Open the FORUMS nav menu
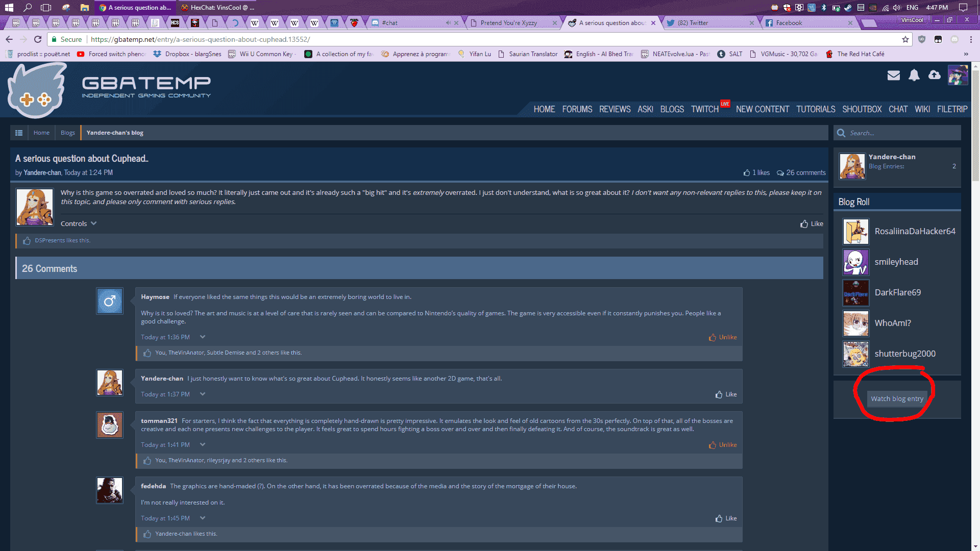 click(577, 109)
